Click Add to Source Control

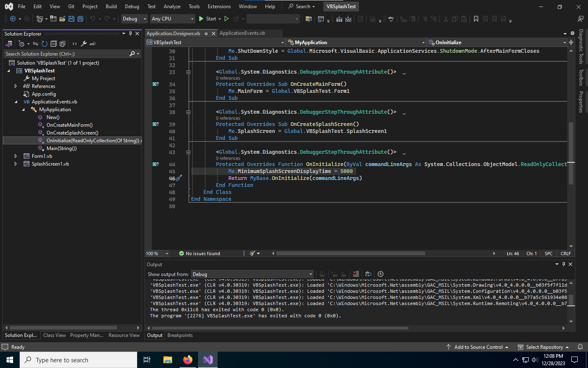478,347
